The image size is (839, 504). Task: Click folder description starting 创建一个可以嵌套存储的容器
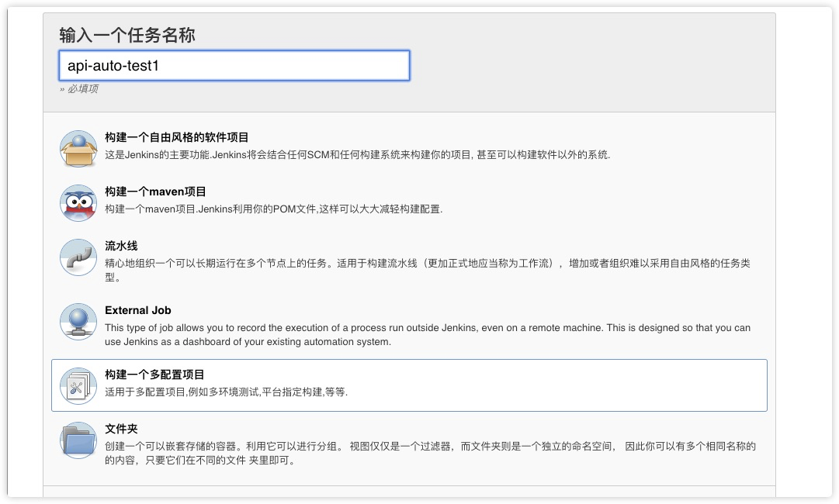coord(430,454)
